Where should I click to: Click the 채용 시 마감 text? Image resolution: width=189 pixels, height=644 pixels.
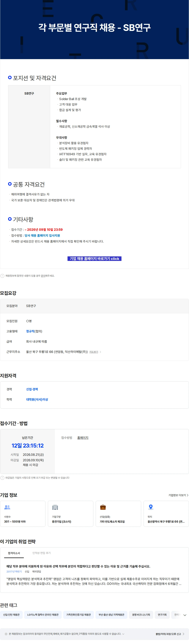pos(31,465)
